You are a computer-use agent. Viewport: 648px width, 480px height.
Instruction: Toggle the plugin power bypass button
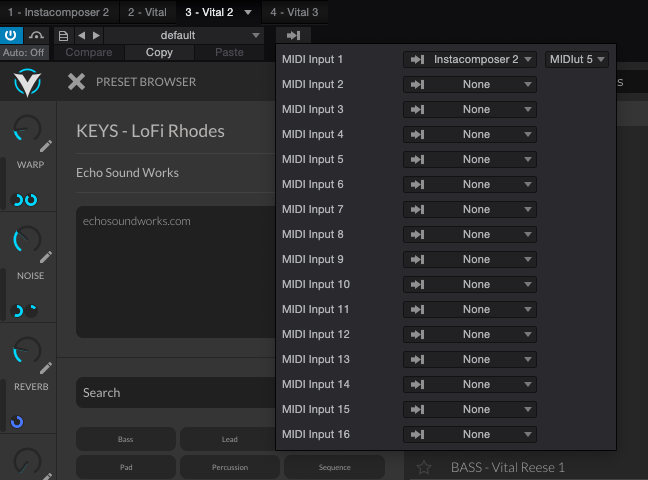click(11, 35)
